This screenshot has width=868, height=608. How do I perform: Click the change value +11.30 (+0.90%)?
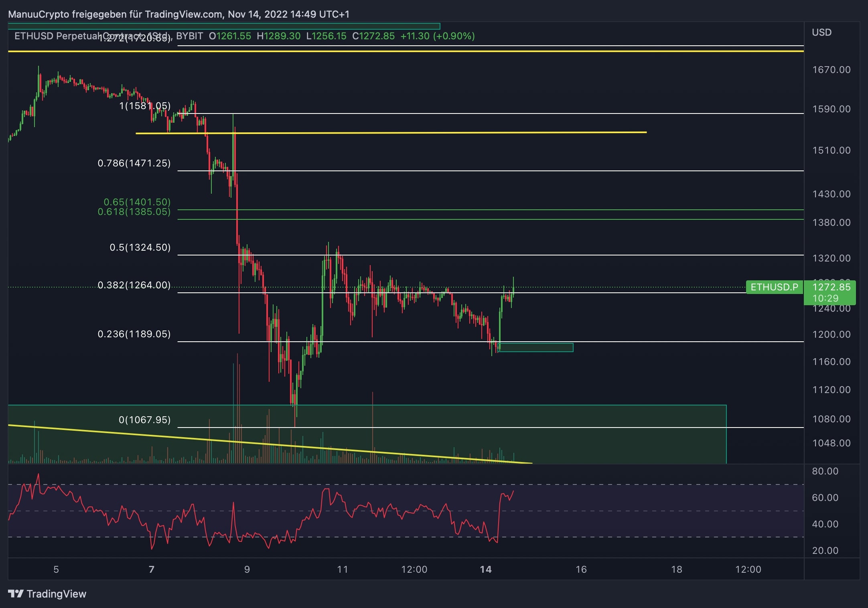438,36
